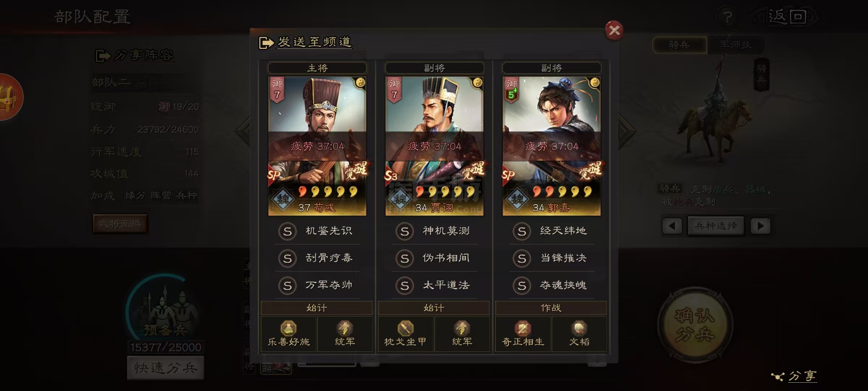Click the 统军 icon under 贾诩

tap(462, 329)
